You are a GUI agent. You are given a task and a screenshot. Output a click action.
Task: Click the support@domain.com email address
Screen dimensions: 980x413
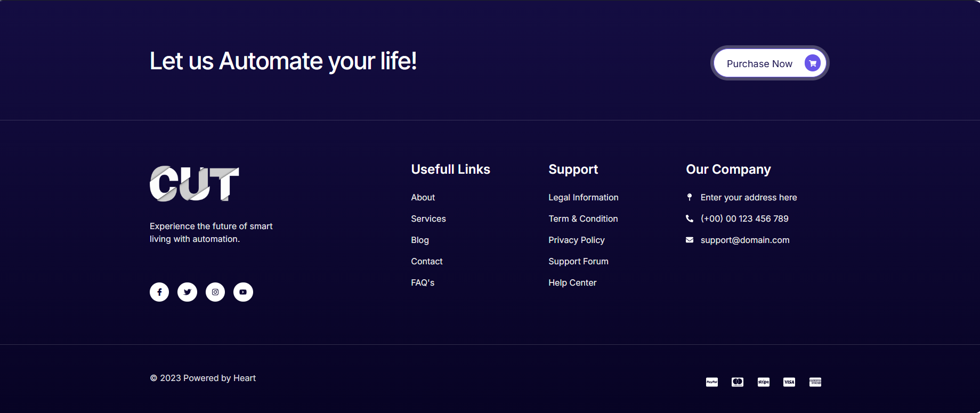[745, 240]
